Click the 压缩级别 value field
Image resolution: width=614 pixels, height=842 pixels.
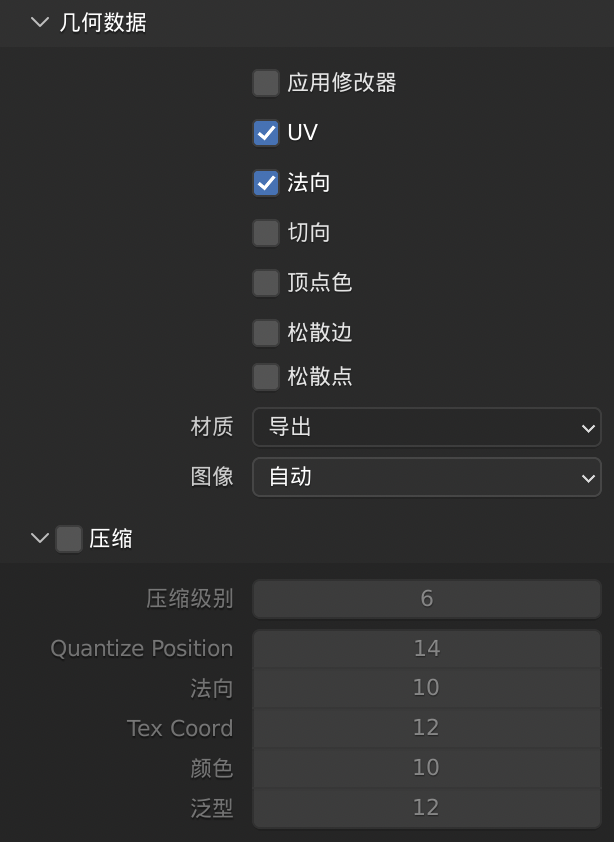click(x=426, y=599)
